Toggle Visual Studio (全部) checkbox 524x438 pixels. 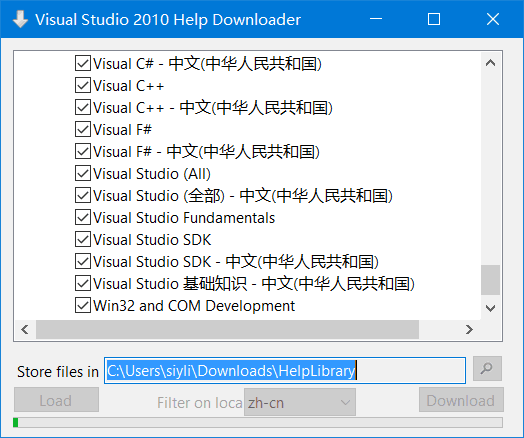click(x=83, y=195)
